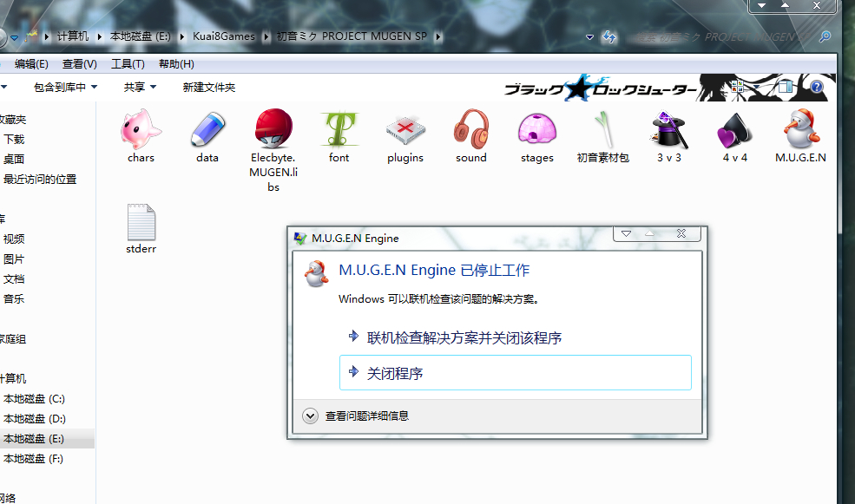Expand arrow after PROJECT MUGEN SP breadcrumb
Screen dimensions: 855x504
(x=437, y=36)
